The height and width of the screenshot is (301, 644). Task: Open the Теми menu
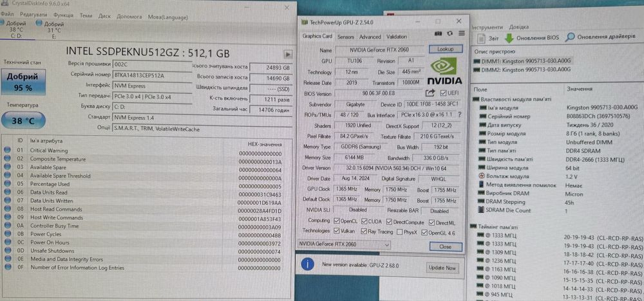point(86,15)
